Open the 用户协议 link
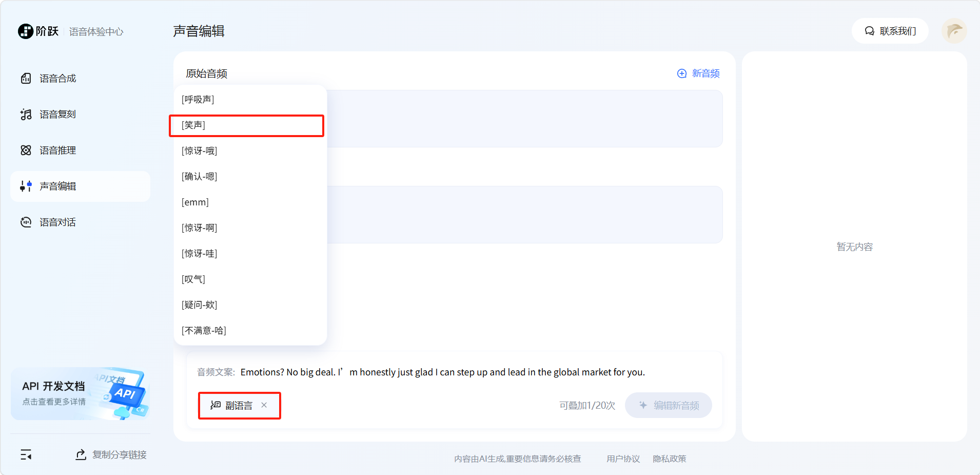 (623, 459)
